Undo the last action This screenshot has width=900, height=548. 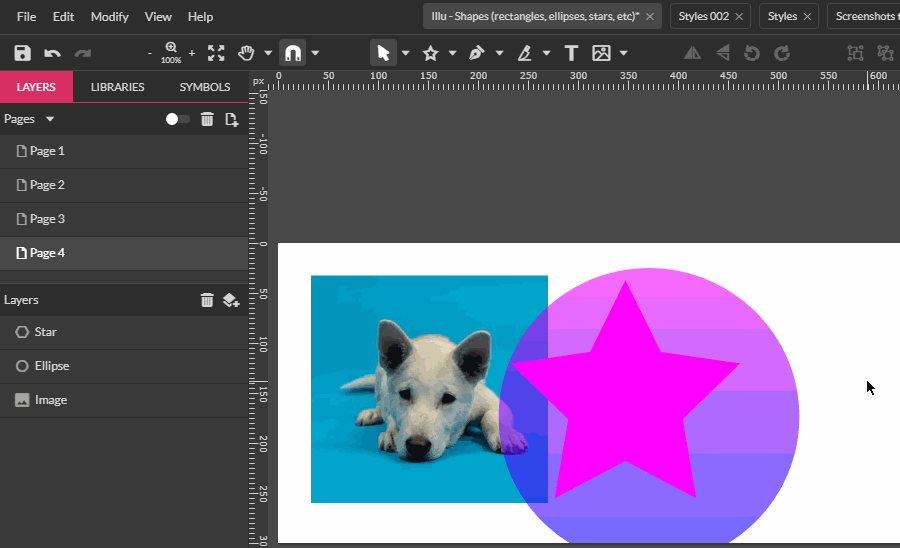[52, 53]
